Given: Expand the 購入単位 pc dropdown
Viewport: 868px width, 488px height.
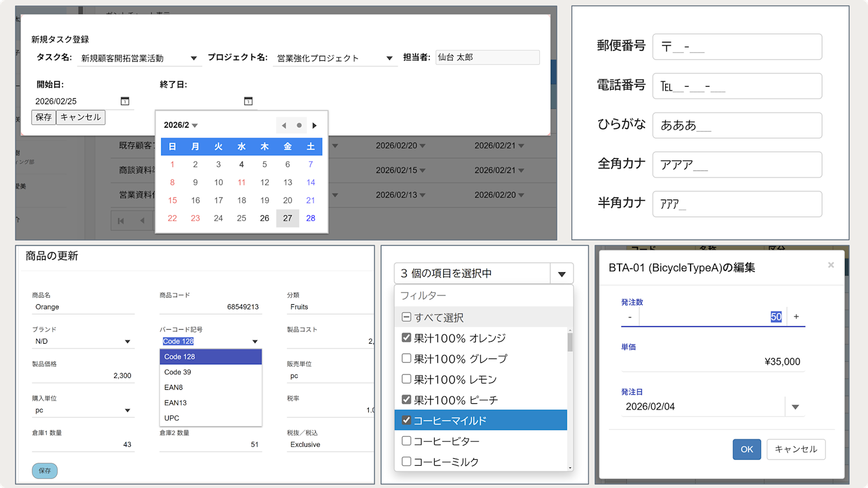Looking at the screenshot, I should coord(127,410).
